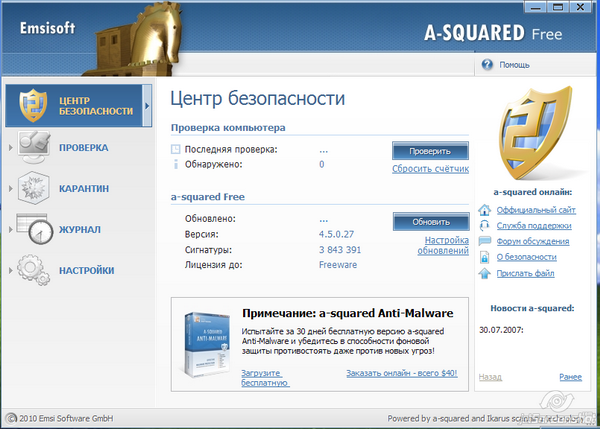600x429 pixels.
Task: Click the shield icon for Центр безопасности
Action: [33, 105]
